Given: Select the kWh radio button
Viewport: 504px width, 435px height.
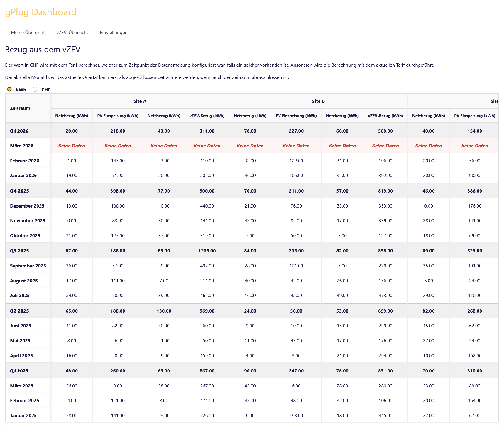Looking at the screenshot, I should pos(9,89).
